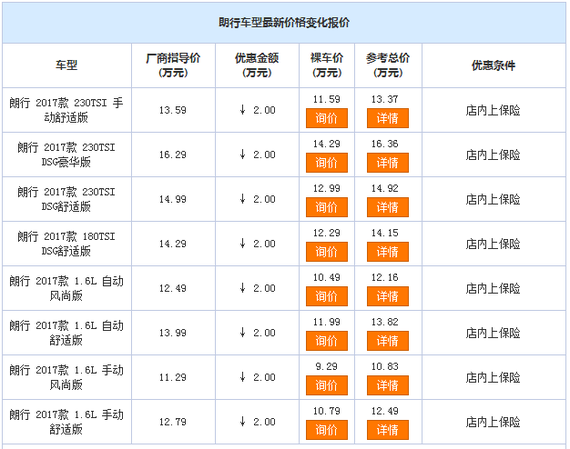Select model 朗行 2017款 180TSI DSG舒适版
The image size is (570, 449).
pos(66,244)
